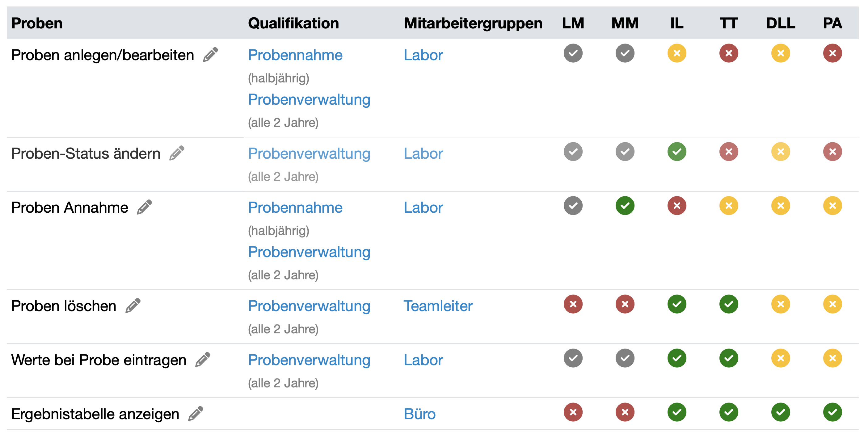
Task: Click the yellow DLL status icon for Proben-Status ändern
Action: 781,152
